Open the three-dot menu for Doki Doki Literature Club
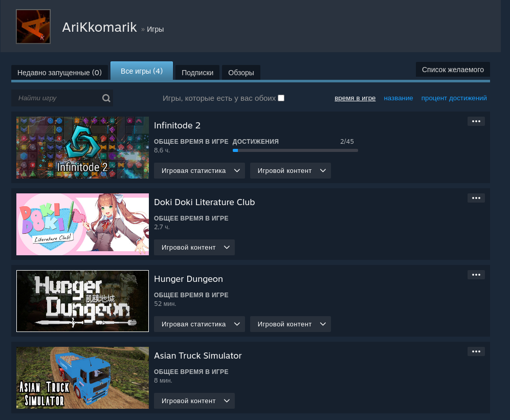The width and height of the screenshot is (510, 420). pyautogui.click(x=476, y=198)
